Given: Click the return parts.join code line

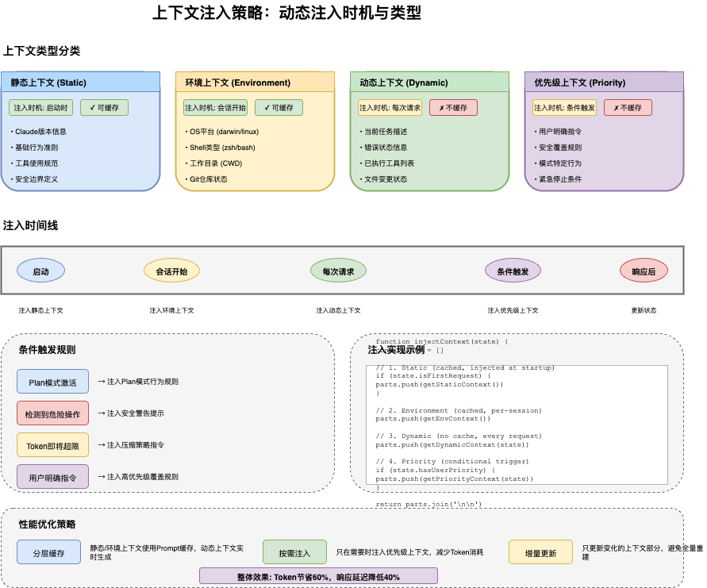Looking at the screenshot, I should [428, 504].
